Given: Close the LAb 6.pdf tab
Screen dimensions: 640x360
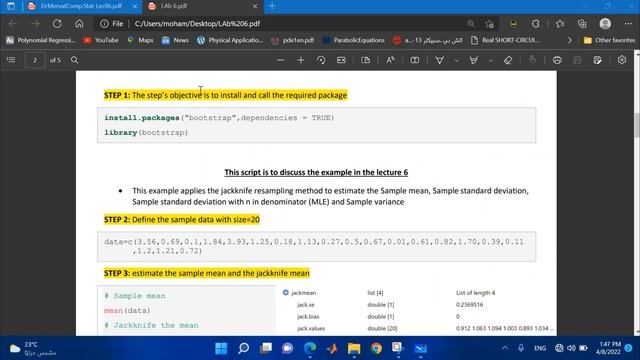Looking at the screenshot, I should pos(255,6).
